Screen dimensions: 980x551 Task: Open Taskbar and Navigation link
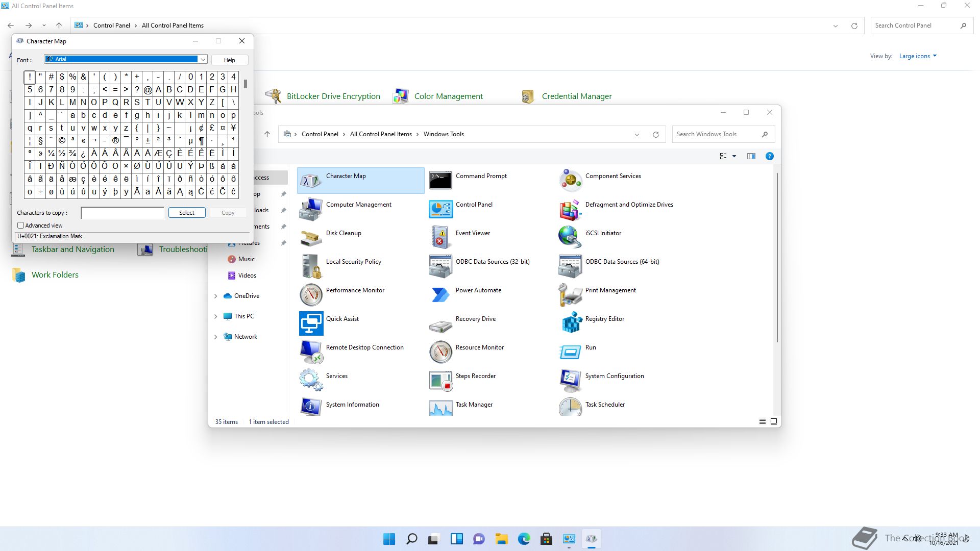72,249
